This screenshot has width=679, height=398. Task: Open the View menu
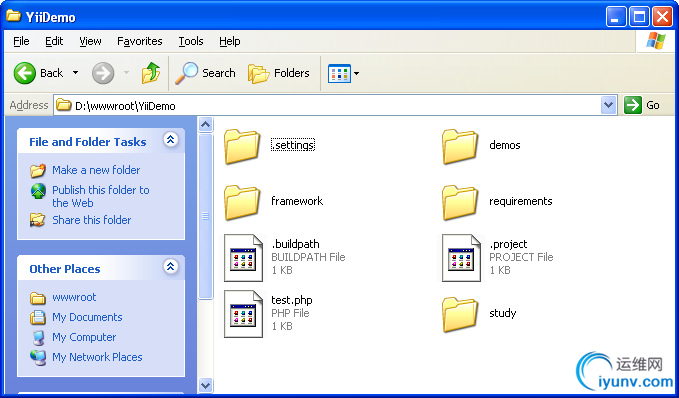(90, 41)
